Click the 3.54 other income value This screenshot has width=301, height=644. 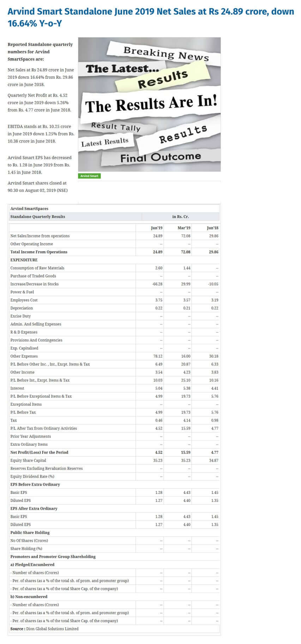click(159, 372)
